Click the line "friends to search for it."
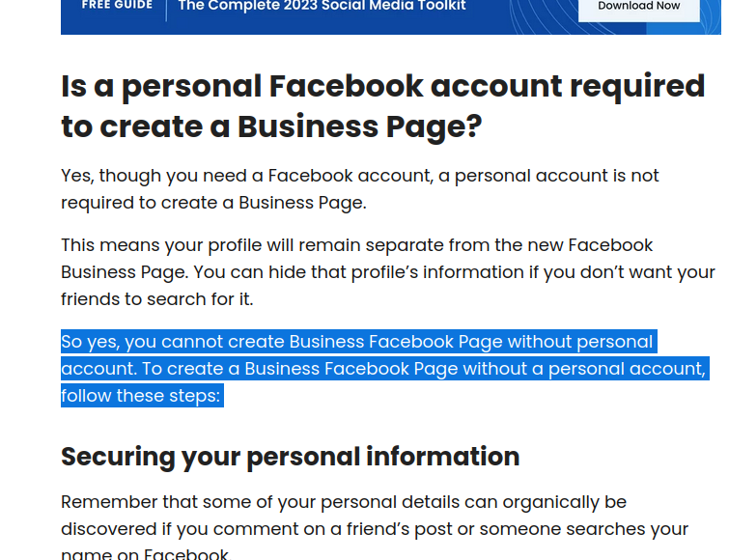The height and width of the screenshot is (560, 729). (x=156, y=299)
